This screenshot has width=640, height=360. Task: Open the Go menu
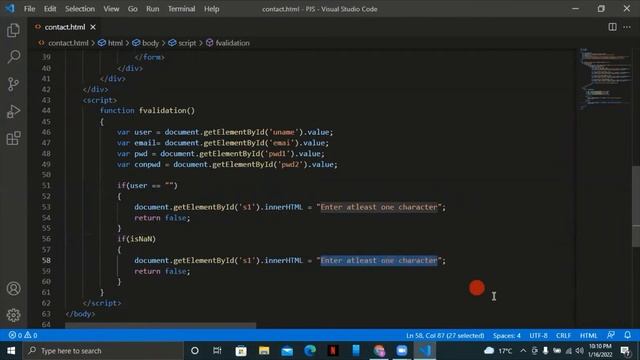[x=133, y=9]
